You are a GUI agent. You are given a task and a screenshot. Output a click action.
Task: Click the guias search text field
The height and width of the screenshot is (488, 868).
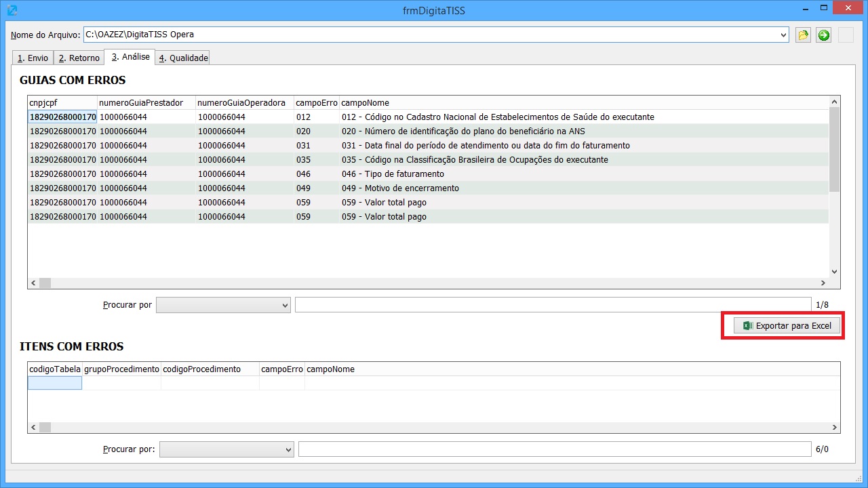tap(553, 305)
